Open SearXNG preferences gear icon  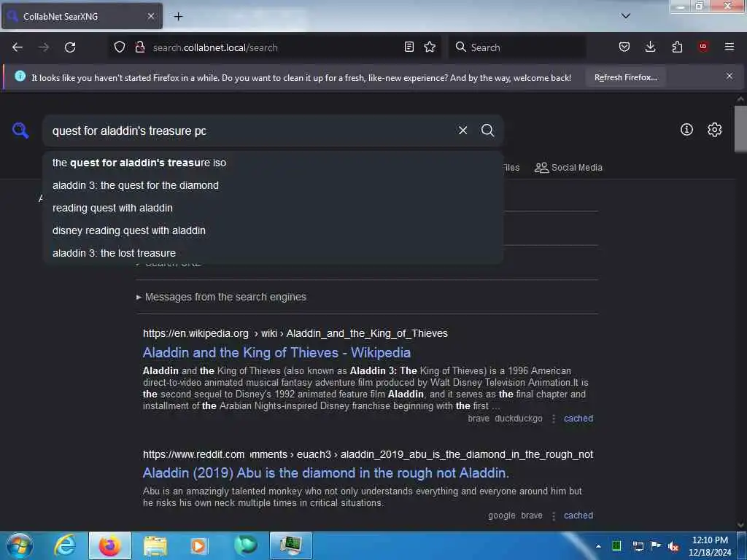[x=714, y=130]
